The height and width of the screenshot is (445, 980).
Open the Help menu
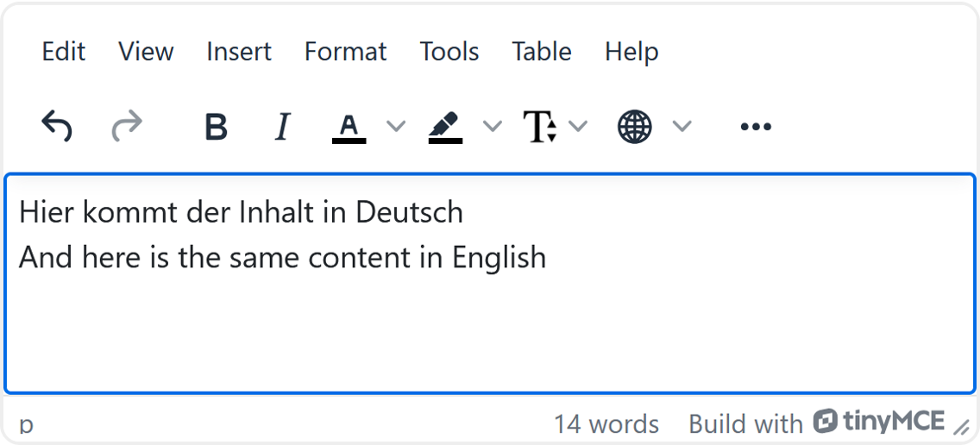pos(631,51)
